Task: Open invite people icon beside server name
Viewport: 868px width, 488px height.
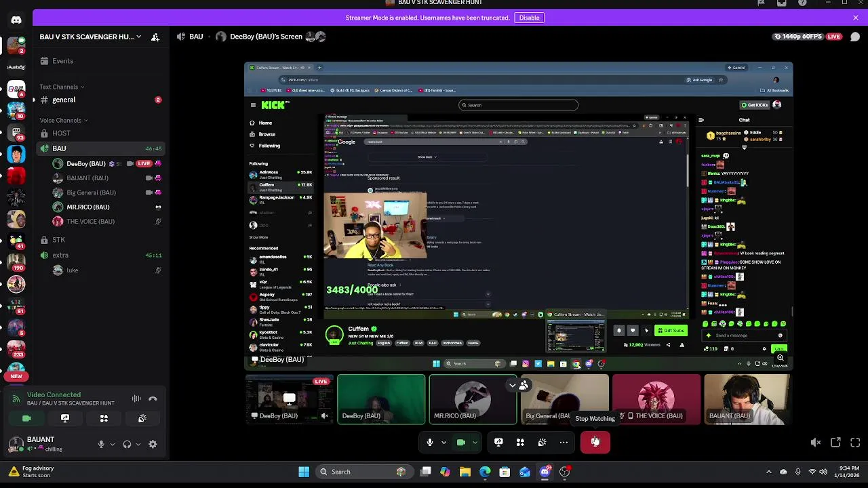Action: pos(155,37)
